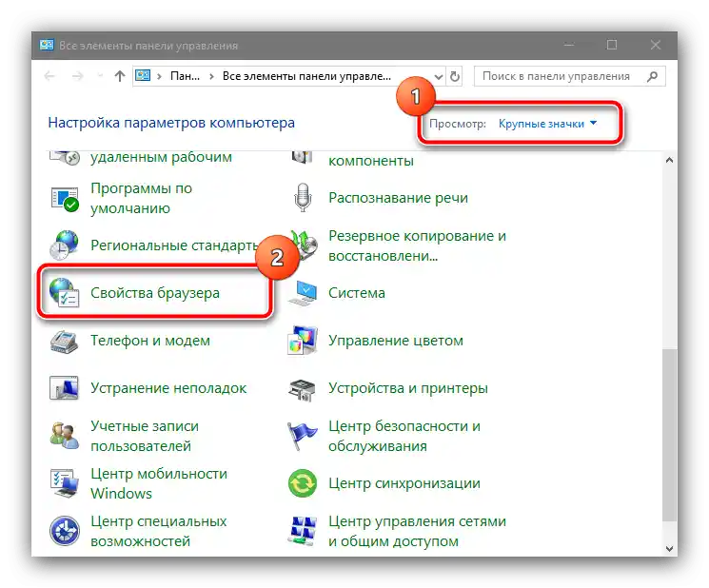This screenshot has width=709, height=588.
Task: Click the back navigation arrow
Action: click(x=49, y=76)
